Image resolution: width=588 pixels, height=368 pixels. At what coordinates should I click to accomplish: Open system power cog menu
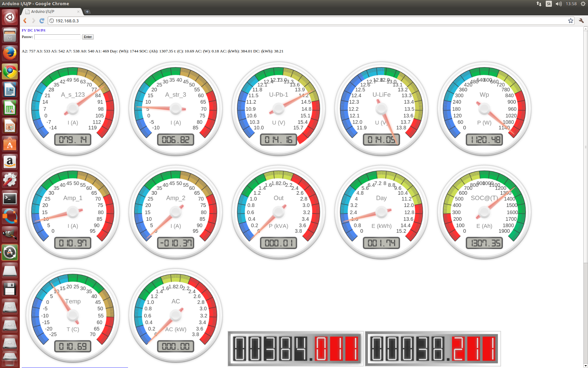click(583, 4)
